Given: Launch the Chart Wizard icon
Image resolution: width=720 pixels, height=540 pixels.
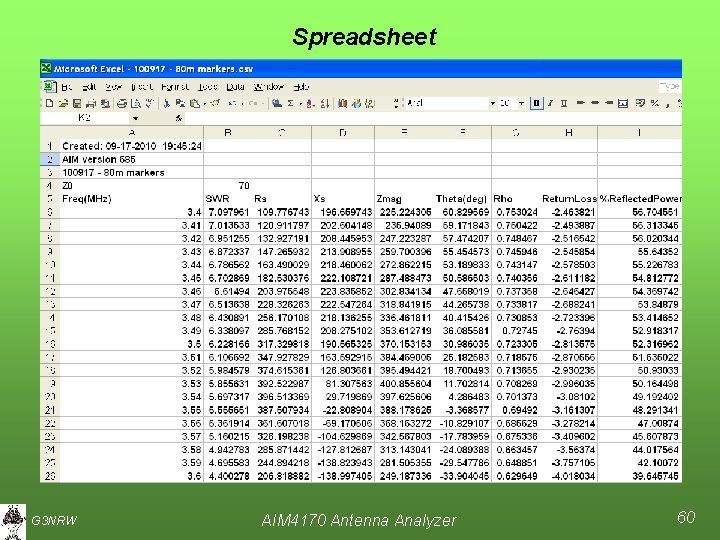Looking at the screenshot, I should click(342, 104).
